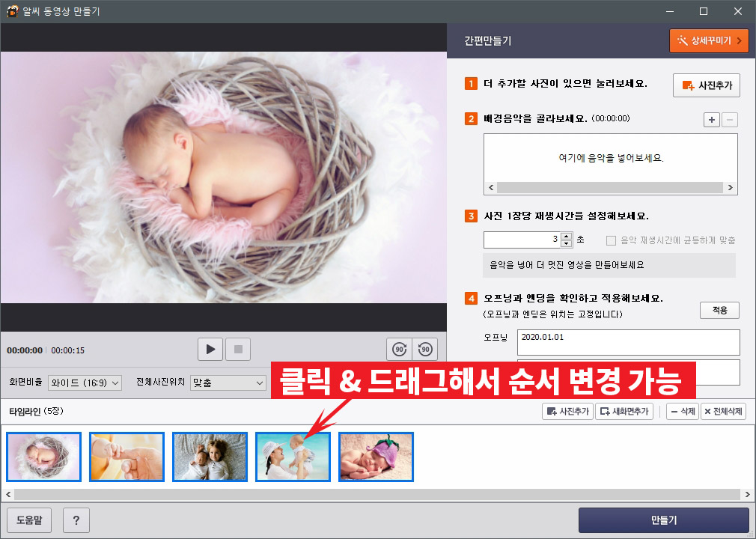Add a new screen with 새화면추가 icon
756x539 pixels.
point(625,410)
